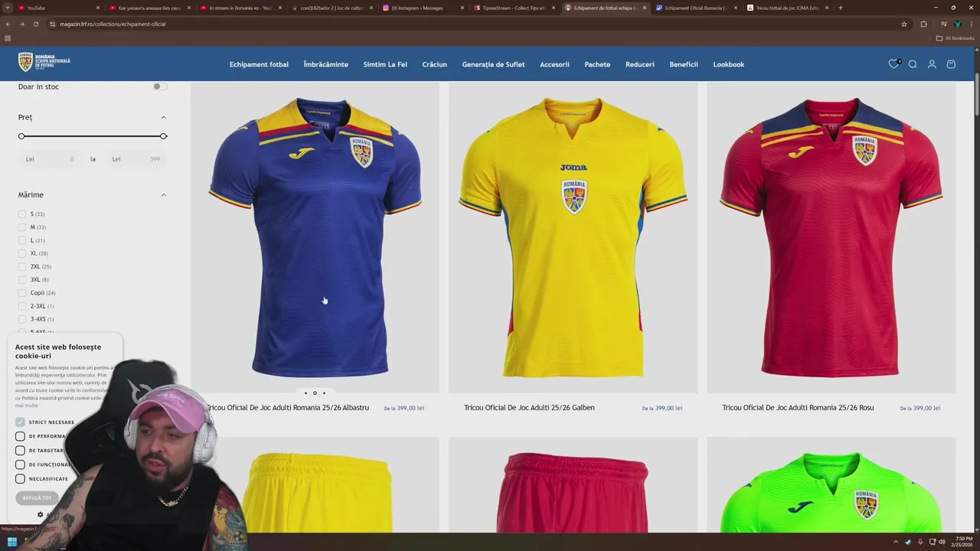Adjust maximum price slider handle
980x551 pixels.
[163, 136]
